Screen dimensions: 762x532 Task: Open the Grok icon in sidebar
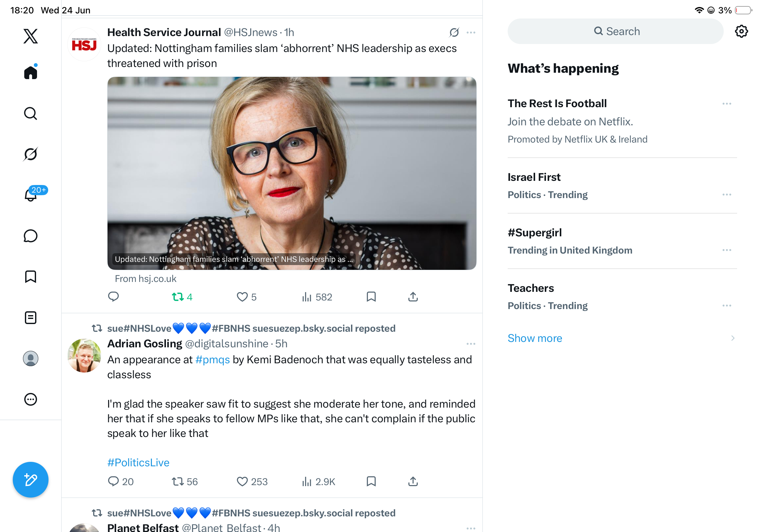[x=31, y=154]
